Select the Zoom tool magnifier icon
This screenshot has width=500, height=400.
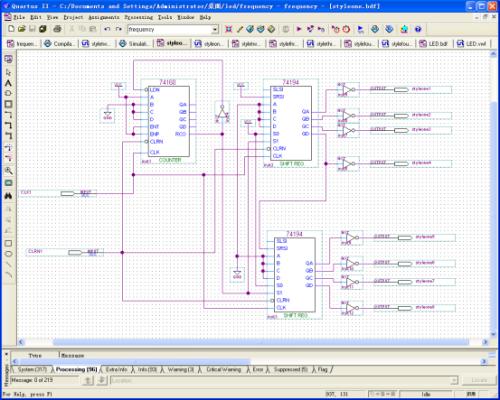pos(8,171)
